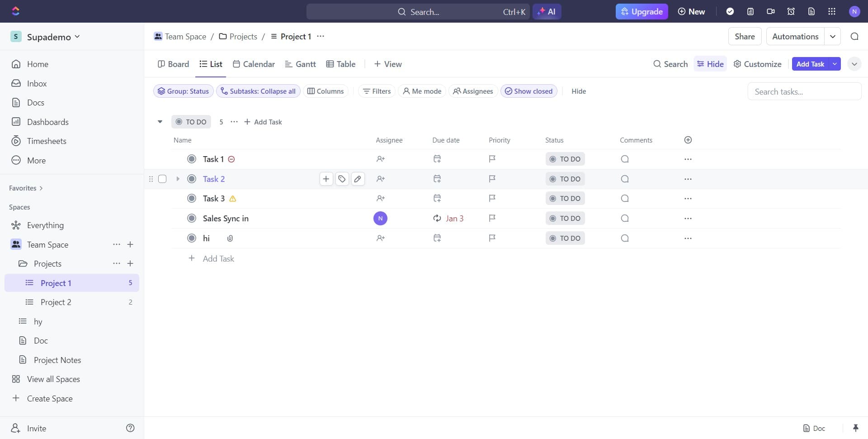Set priority flag for Task 3

(x=492, y=198)
